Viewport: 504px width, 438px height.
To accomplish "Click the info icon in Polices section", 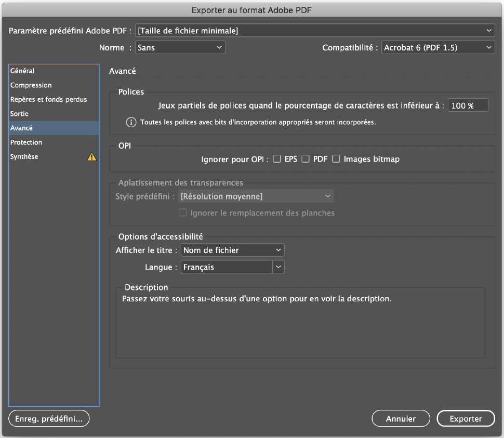I will click(x=131, y=122).
